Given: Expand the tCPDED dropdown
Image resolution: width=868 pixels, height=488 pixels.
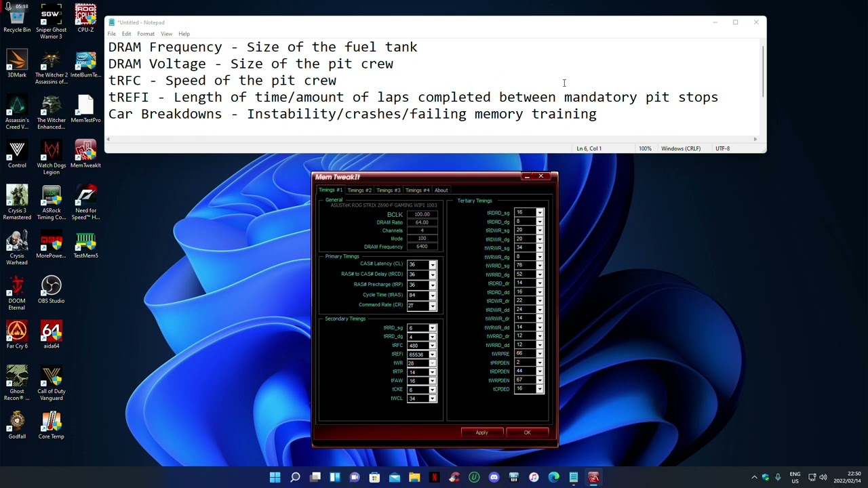Looking at the screenshot, I should click(x=540, y=389).
